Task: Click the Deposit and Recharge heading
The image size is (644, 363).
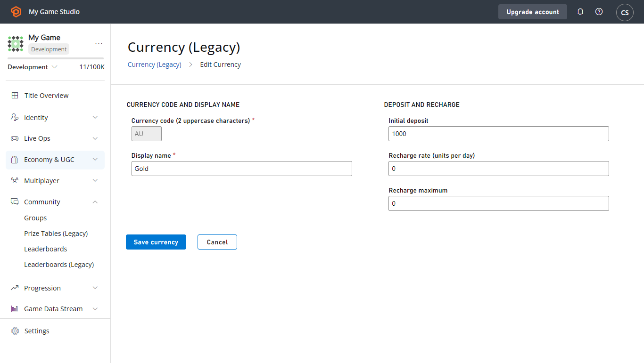Action: pos(422,105)
